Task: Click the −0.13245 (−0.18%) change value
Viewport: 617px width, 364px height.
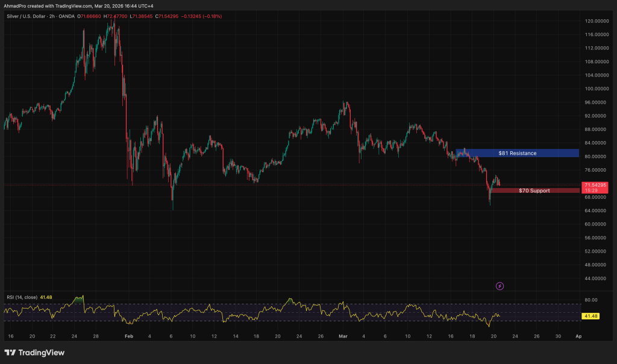Action: click(x=206, y=16)
